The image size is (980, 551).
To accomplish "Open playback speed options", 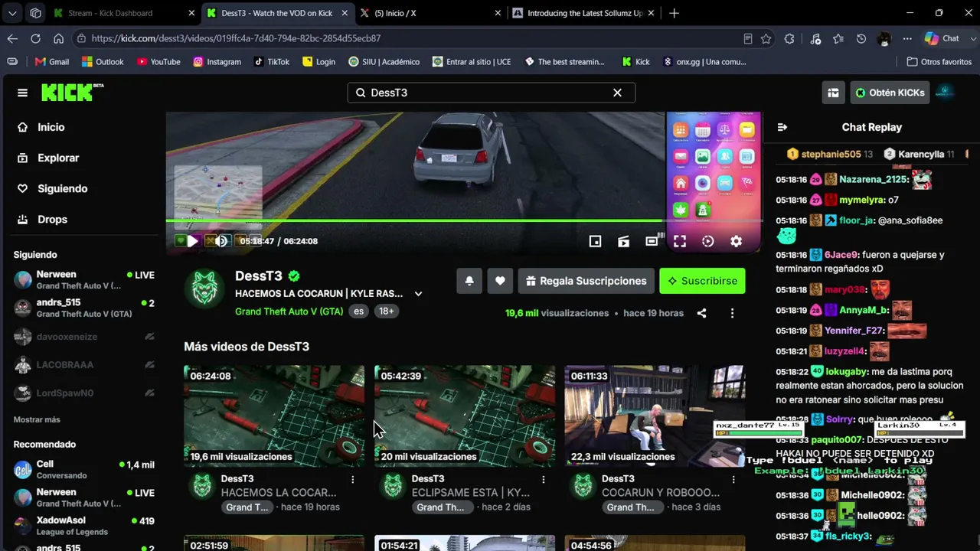I will (x=708, y=241).
